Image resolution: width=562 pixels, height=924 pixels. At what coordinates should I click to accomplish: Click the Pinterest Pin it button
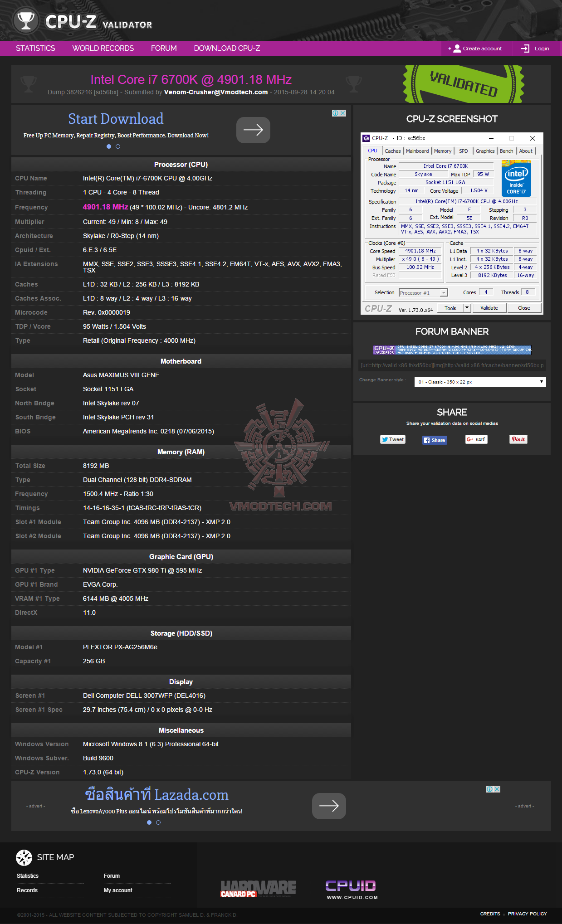pos(518,439)
